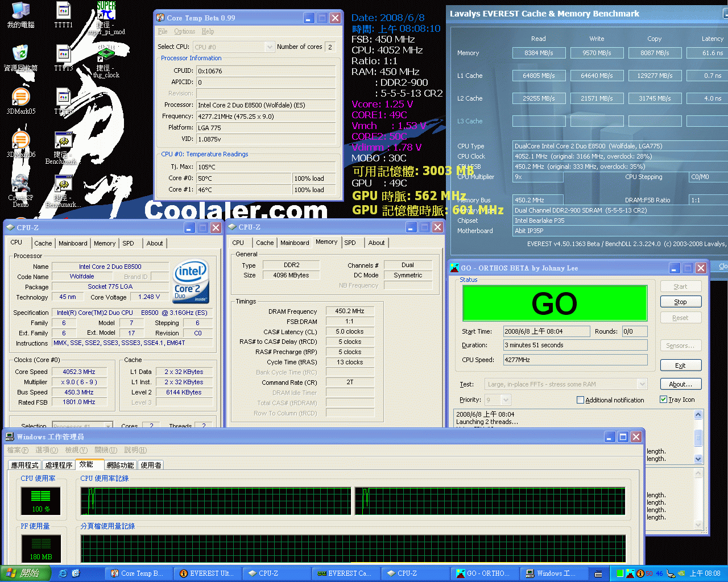Click the Stop button in ORTHOS
728x582 pixels.
coord(680,302)
